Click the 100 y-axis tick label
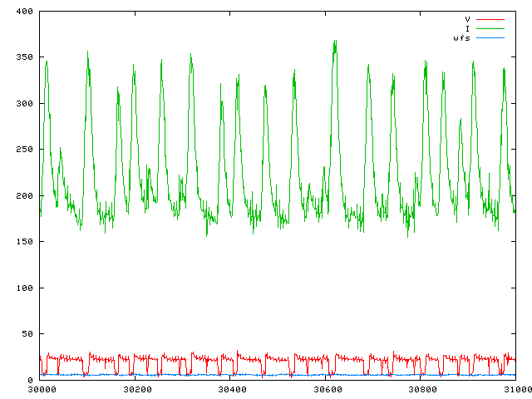The height and width of the screenshot is (399, 532). pos(24,288)
